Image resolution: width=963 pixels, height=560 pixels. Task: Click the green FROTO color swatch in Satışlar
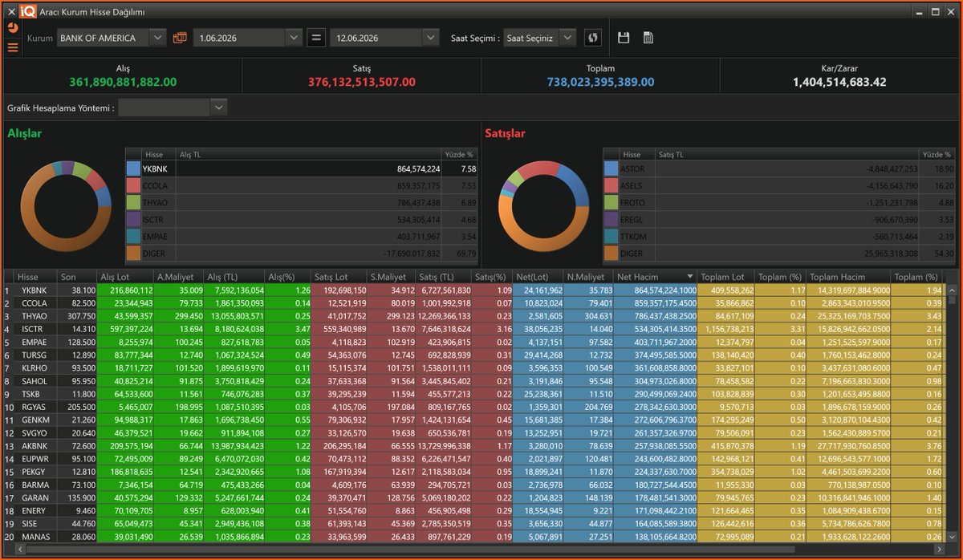click(612, 203)
